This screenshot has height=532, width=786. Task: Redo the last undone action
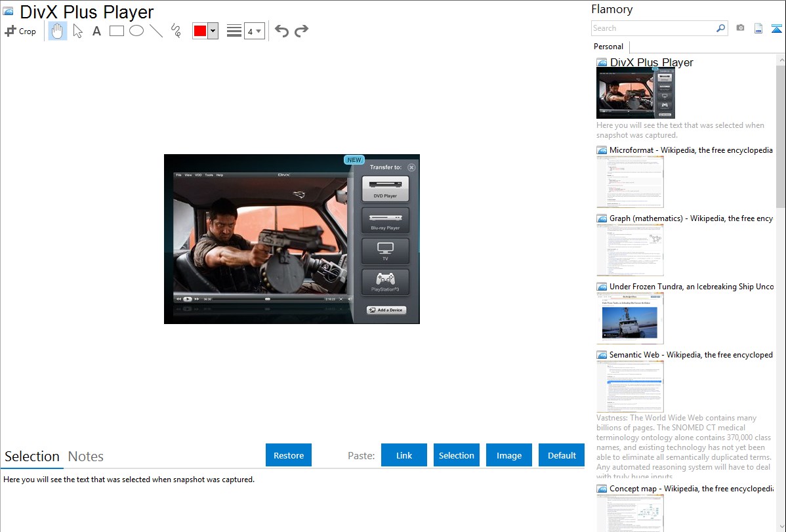[301, 31]
